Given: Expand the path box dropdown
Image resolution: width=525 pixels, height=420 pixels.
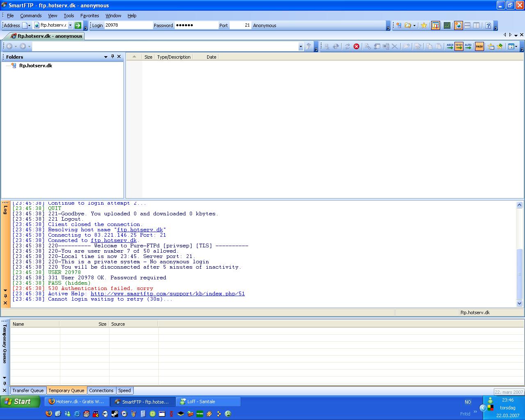Looking at the screenshot, I should point(301,46).
